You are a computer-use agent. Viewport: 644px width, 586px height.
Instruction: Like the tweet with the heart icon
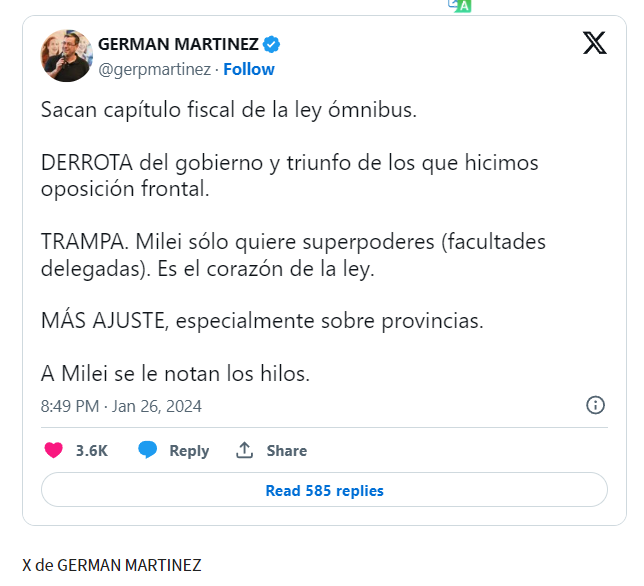pos(54,450)
